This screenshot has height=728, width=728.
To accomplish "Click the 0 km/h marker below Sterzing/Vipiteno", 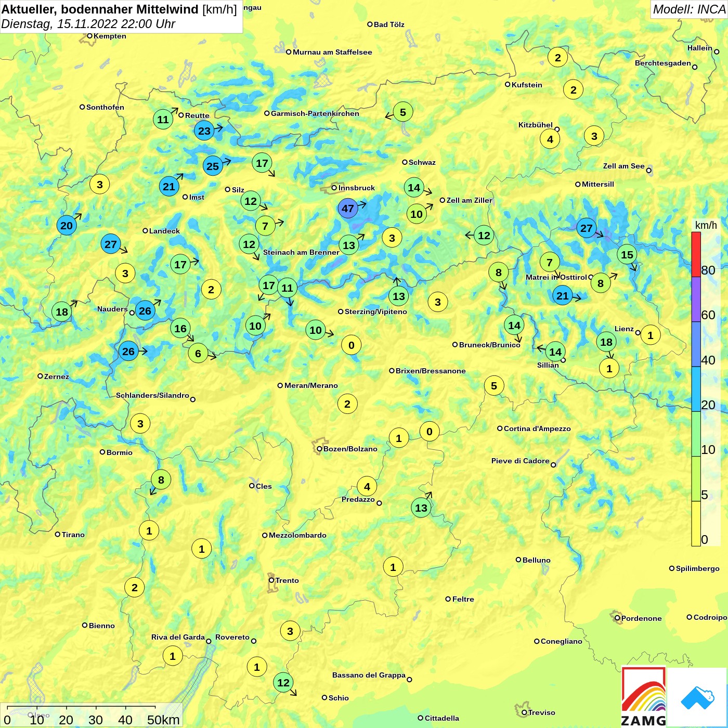I will click(x=352, y=345).
